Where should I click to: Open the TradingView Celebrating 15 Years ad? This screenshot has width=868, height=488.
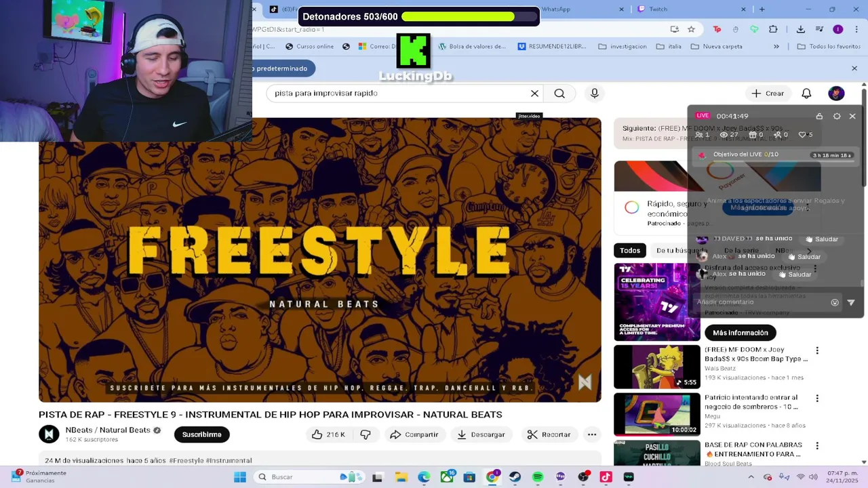657,302
